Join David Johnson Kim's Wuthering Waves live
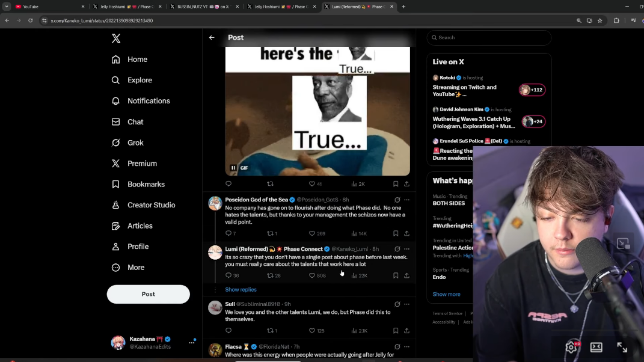Image resolution: width=644 pixels, height=362 pixels. pos(489,118)
